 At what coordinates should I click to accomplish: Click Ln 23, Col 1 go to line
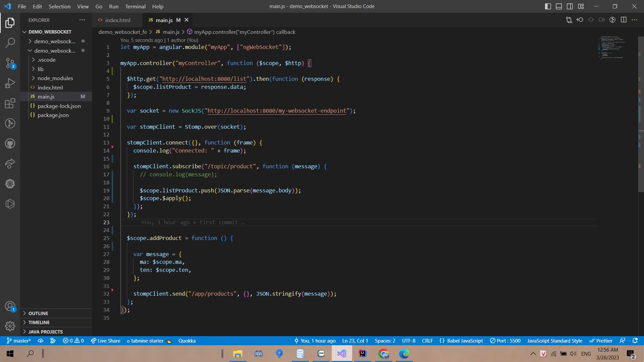tap(355, 341)
